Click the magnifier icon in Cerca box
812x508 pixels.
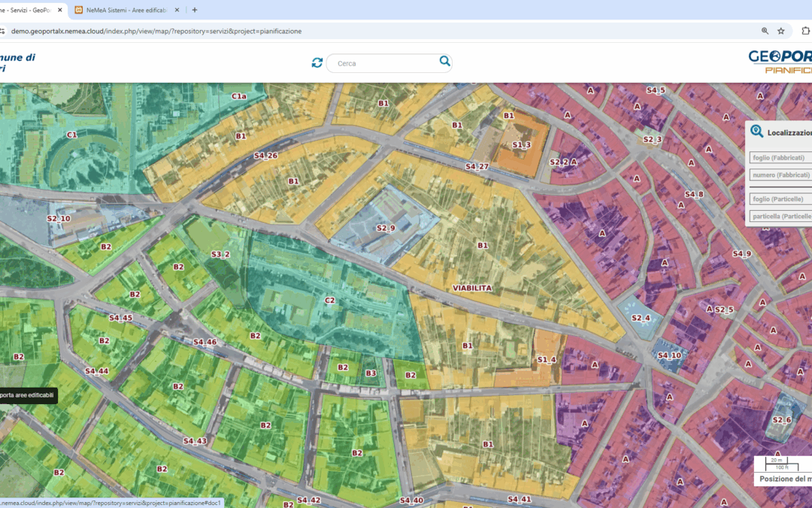pos(444,62)
